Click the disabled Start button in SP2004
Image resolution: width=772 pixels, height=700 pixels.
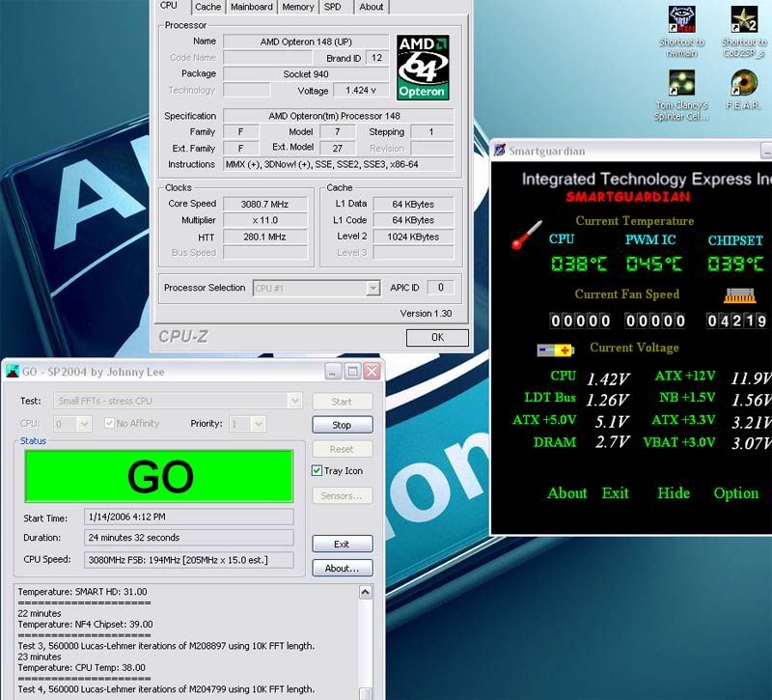[x=343, y=402]
